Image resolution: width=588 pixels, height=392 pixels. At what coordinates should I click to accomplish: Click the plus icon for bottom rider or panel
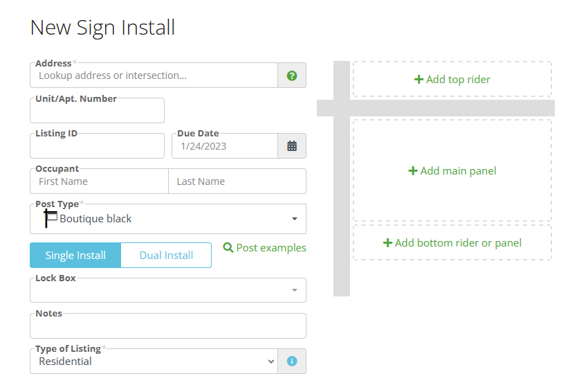[x=387, y=243]
